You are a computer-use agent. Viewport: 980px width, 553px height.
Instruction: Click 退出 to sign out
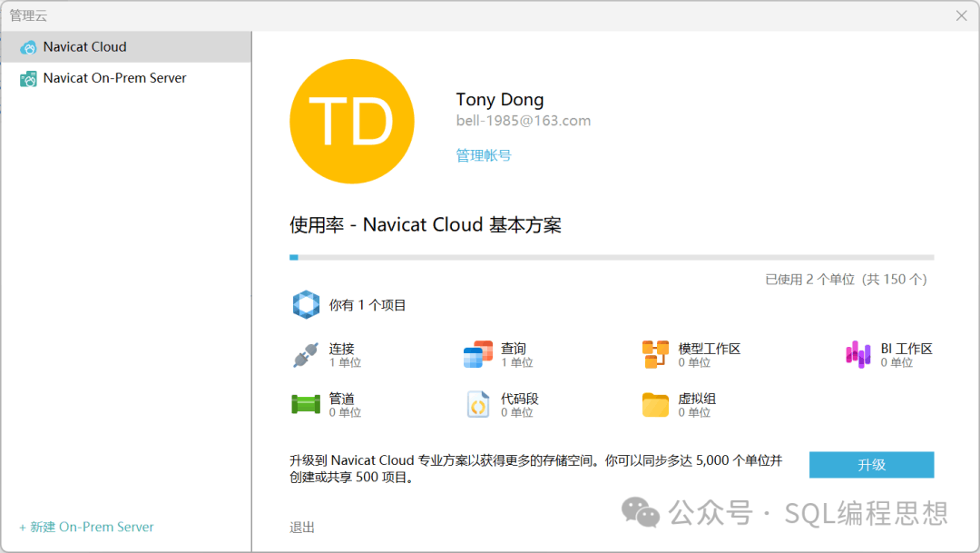coord(302,528)
